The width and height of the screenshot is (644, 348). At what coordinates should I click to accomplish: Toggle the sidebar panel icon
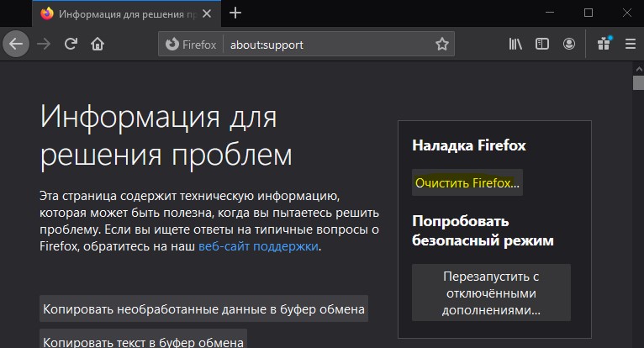point(542,44)
